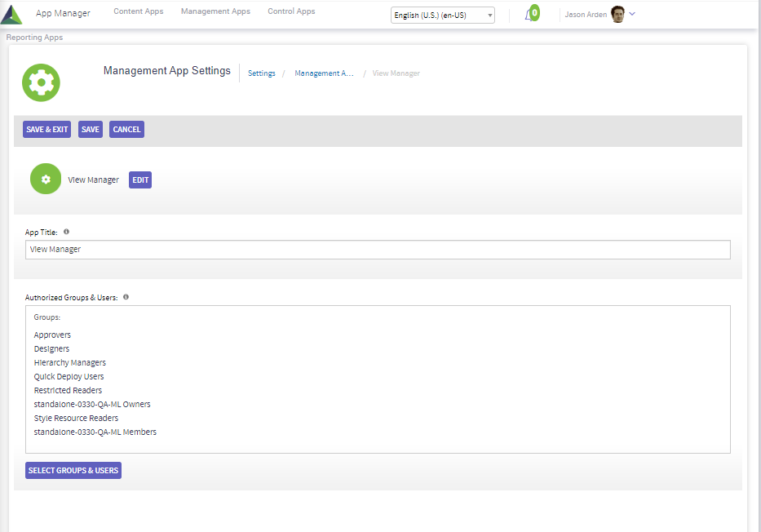Expand the user menu chevron
Screen dimensions: 761x532
point(632,14)
